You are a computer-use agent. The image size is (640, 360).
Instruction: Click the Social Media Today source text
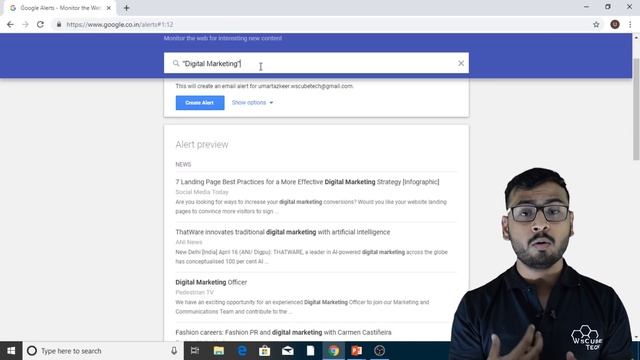[x=202, y=192]
